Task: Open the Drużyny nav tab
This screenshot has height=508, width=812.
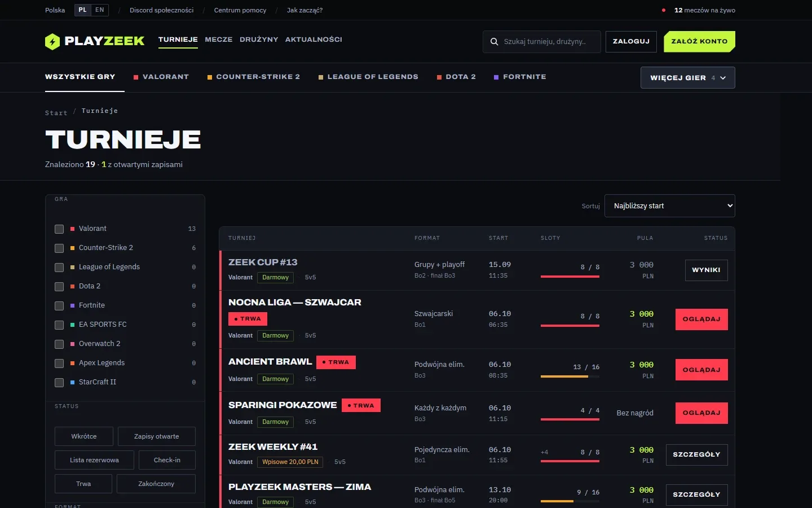Action: pos(259,40)
